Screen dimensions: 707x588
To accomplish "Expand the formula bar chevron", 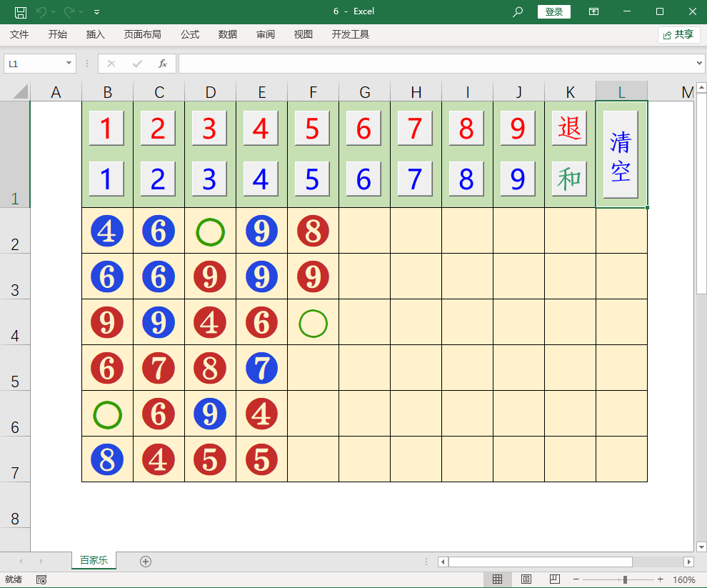I will pyautogui.click(x=699, y=64).
